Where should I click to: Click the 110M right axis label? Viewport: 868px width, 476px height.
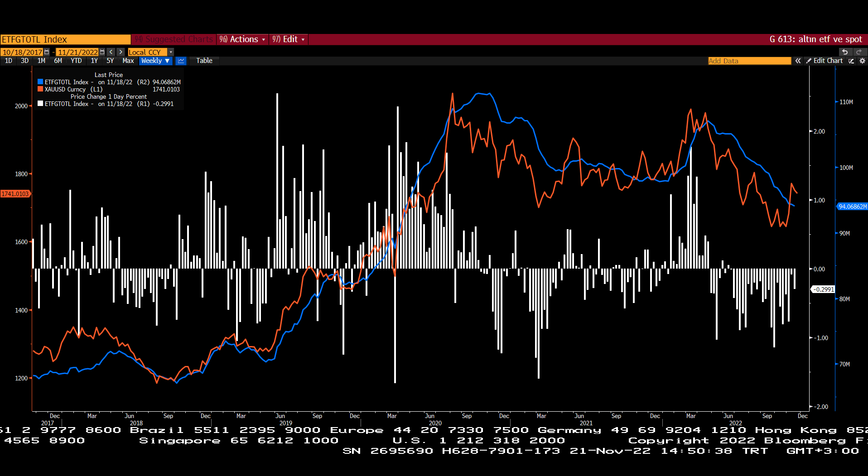(846, 102)
